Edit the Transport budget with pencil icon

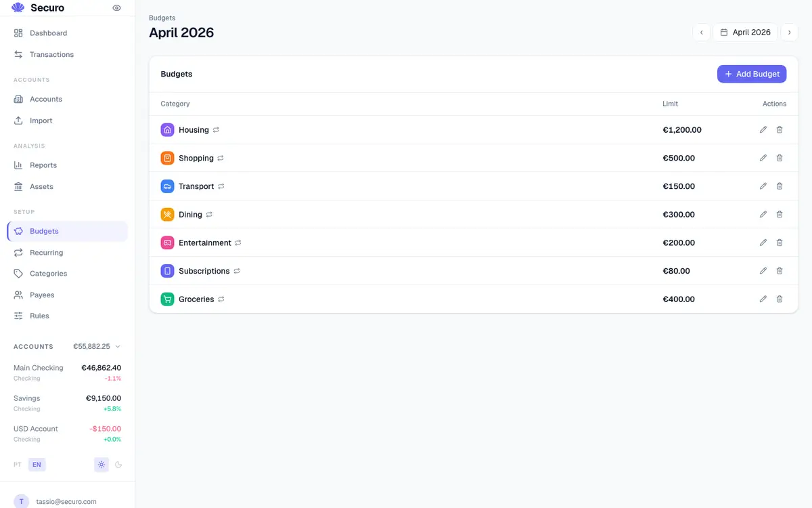click(x=763, y=186)
